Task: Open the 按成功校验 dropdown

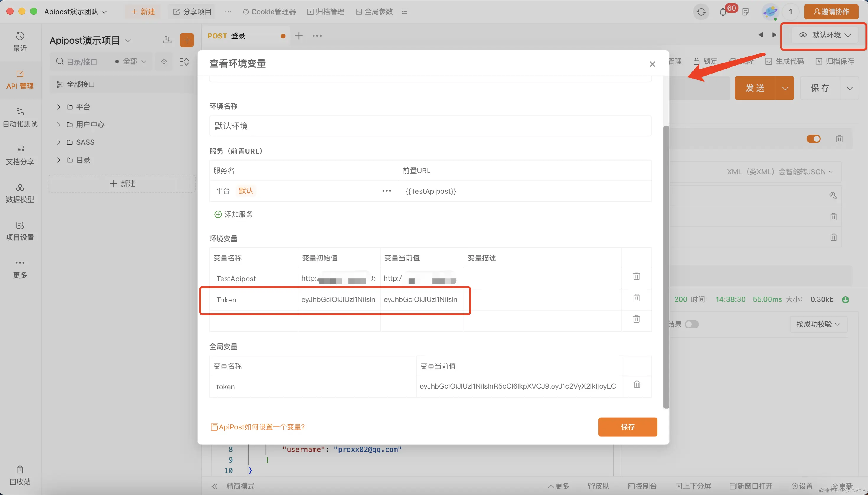Action: click(818, 324)
